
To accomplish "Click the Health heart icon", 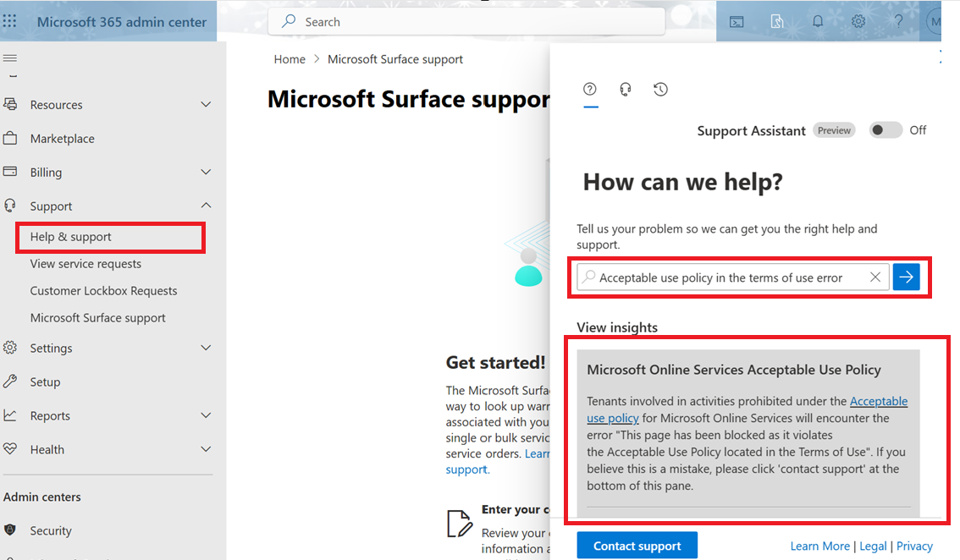I will (x=10, y=448).
